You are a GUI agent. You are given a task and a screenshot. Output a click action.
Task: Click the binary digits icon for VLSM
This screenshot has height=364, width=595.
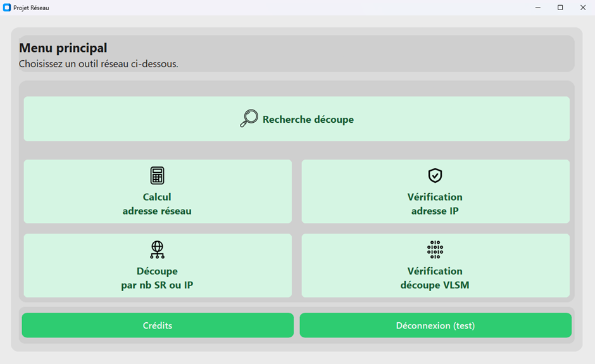(x=435, y=249)
